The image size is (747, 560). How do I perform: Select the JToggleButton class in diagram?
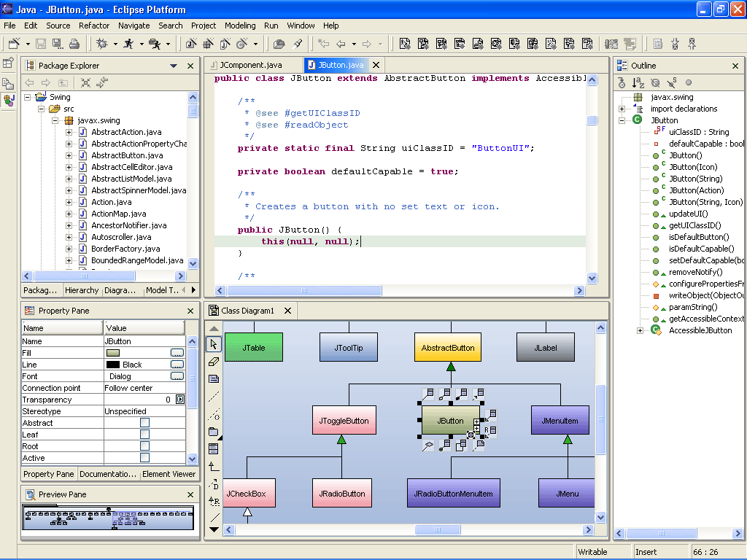coord(344,420)
